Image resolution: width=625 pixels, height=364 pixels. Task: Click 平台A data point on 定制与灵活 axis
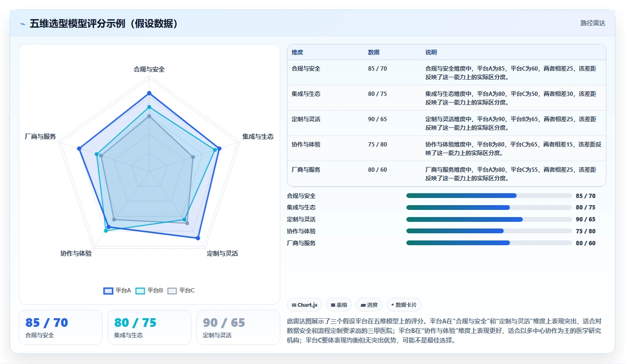198,238
